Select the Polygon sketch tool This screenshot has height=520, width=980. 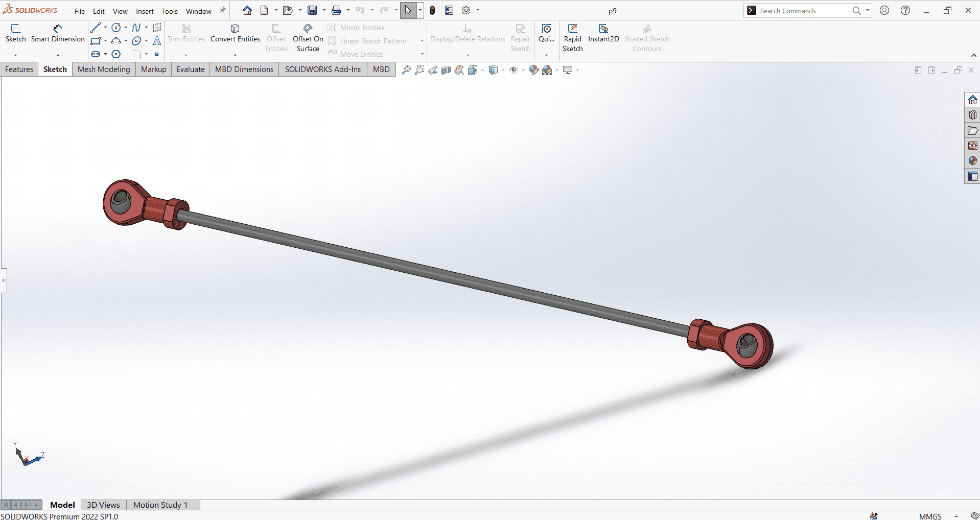click(116, 54)
